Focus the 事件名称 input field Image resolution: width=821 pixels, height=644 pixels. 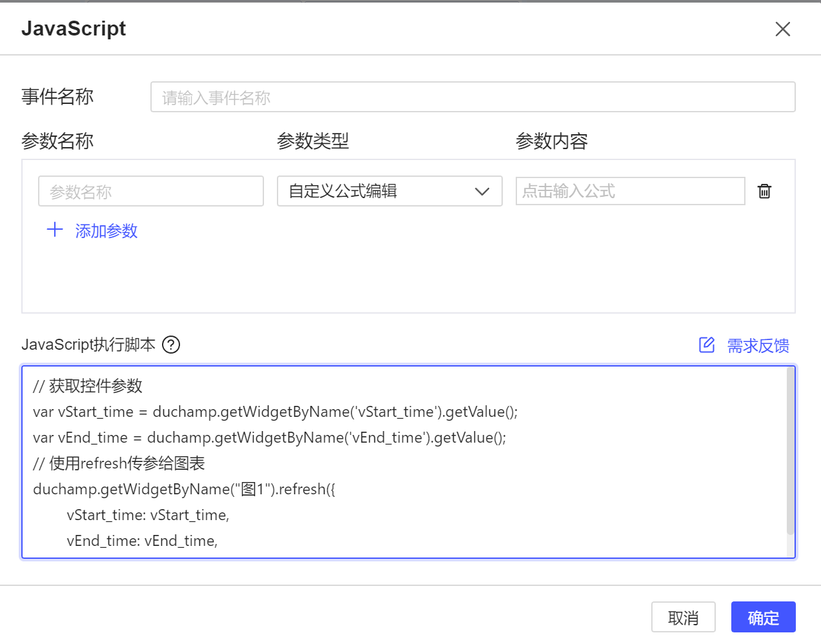(472, 97)
